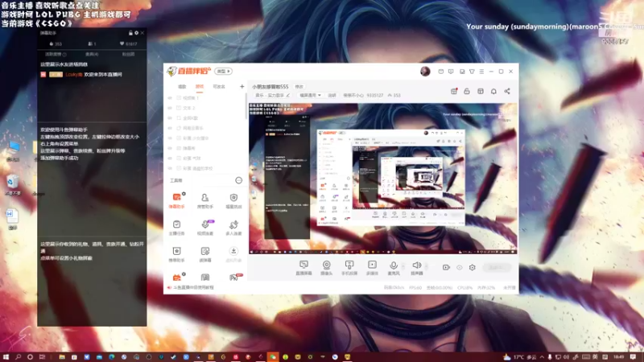Click the record video camera icon
644x362 pixels.
click(x=446, y=268)
